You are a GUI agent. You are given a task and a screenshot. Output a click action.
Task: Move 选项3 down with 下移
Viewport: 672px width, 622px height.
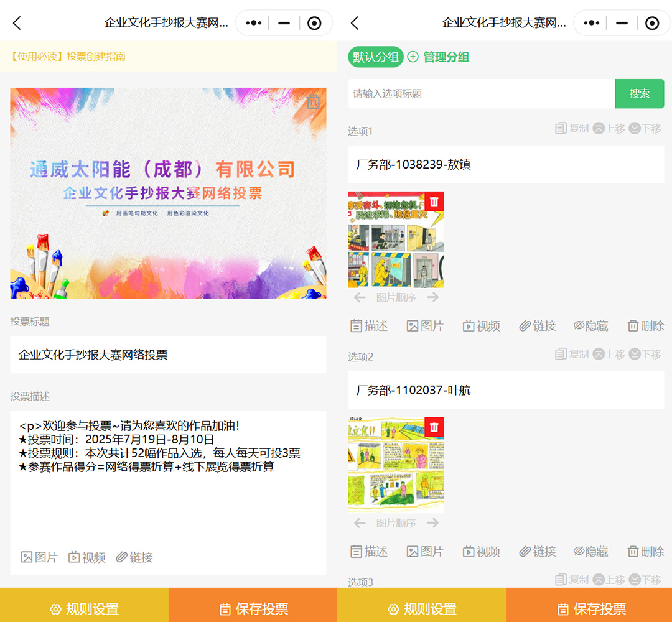tap(645, 580)
